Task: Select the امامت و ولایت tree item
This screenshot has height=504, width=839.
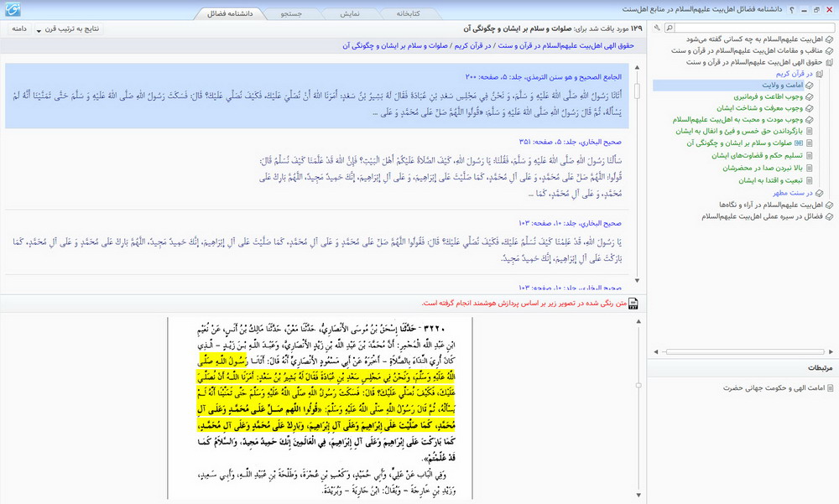Action: point(782,86)
